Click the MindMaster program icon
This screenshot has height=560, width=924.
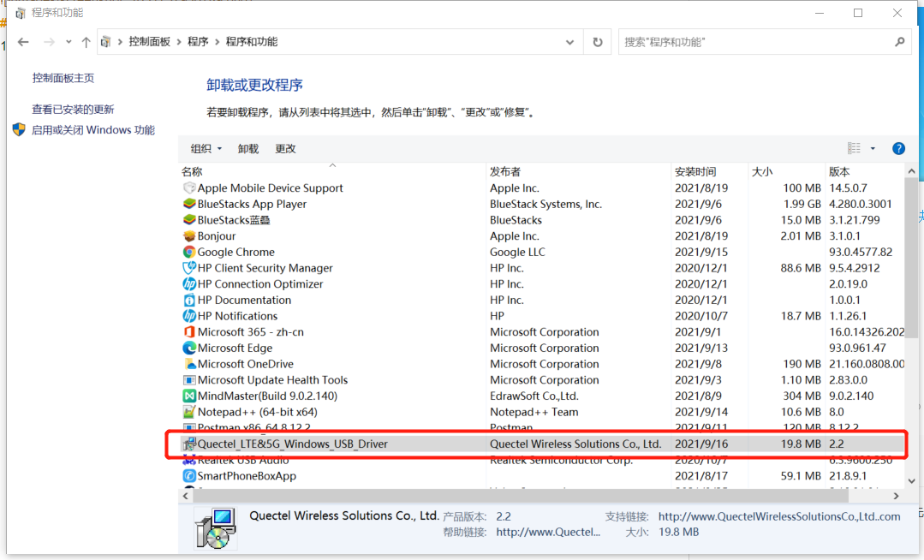(189, 396)
